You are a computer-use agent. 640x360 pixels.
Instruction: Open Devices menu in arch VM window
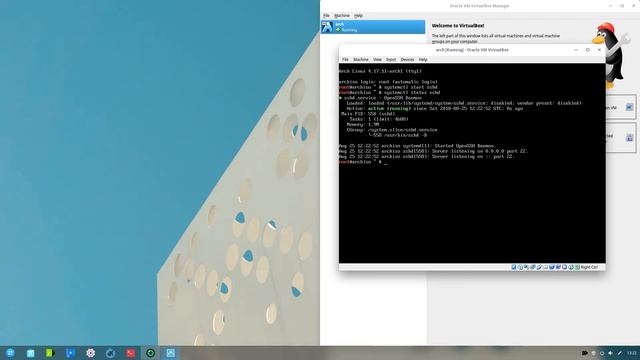click(407, 60)
